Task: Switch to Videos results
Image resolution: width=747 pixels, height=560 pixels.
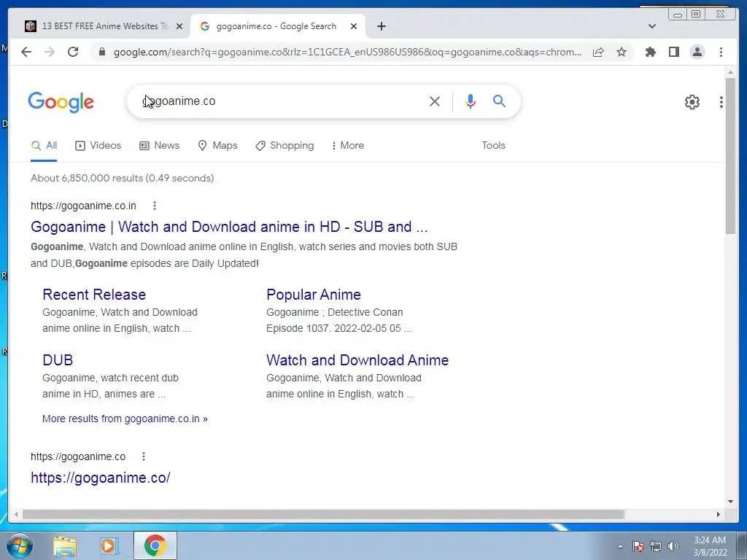Action: point(98,146)
